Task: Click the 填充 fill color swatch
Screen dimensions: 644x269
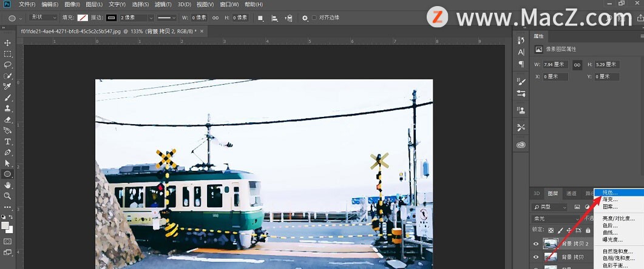Action: (83, 18)
